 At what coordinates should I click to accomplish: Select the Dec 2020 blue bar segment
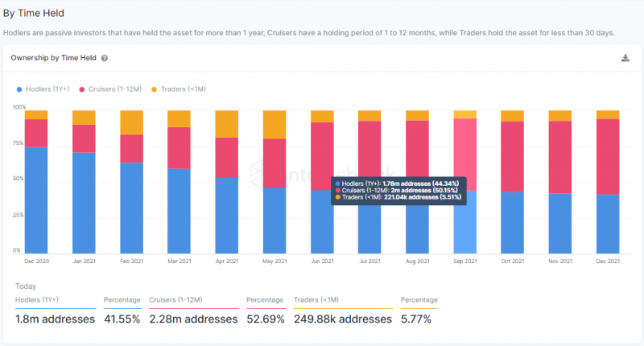pos(36,200)
